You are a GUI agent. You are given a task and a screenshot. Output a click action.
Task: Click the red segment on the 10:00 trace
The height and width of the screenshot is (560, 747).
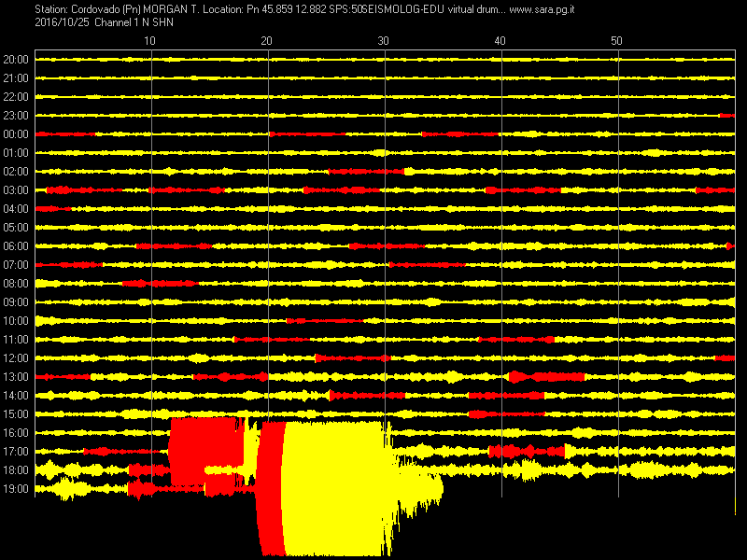click(324, 321)
